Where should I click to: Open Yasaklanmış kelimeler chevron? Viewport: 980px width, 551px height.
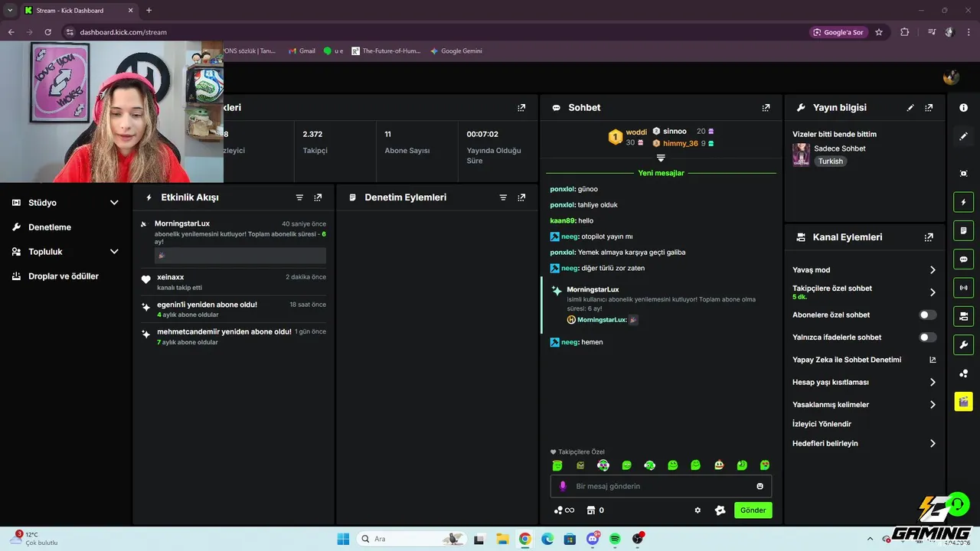coord(933,405)
